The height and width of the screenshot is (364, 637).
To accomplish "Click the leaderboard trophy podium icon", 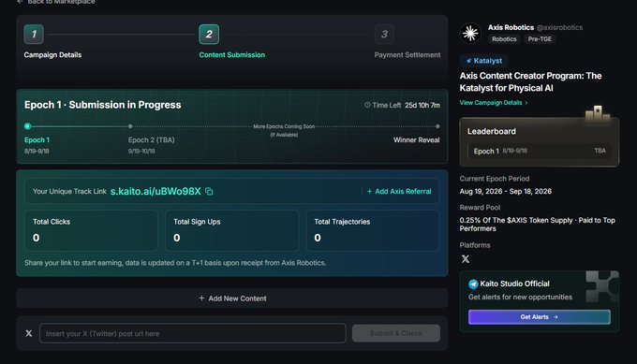I will 598,113.
